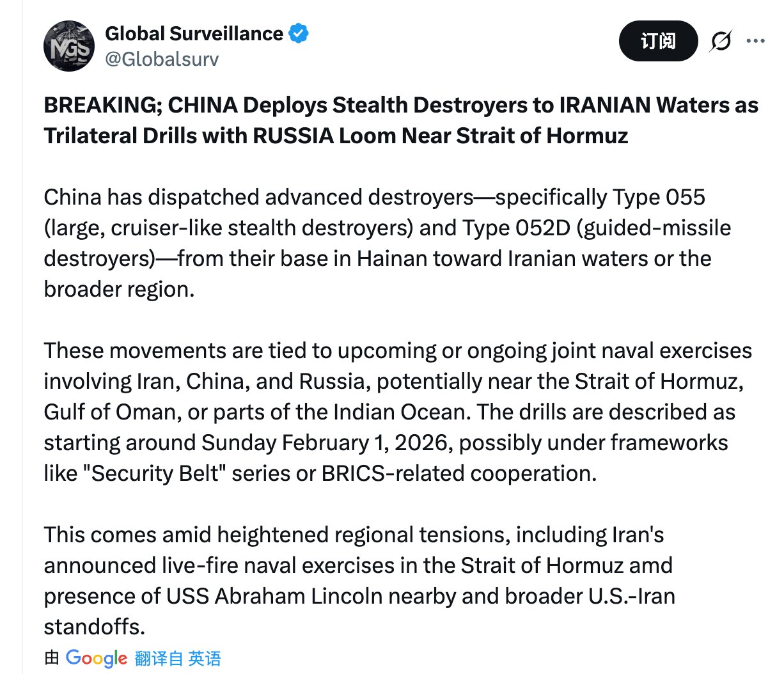784x674 pixels.
Task: Click "Gulf of Oman" in the post
Action: point(109,412)
